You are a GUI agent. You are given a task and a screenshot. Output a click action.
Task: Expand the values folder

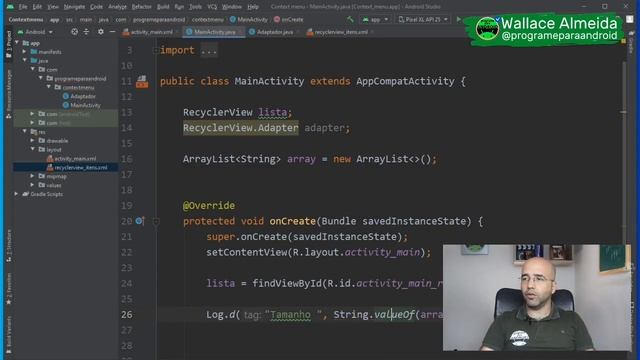click(x=33, y=185)
